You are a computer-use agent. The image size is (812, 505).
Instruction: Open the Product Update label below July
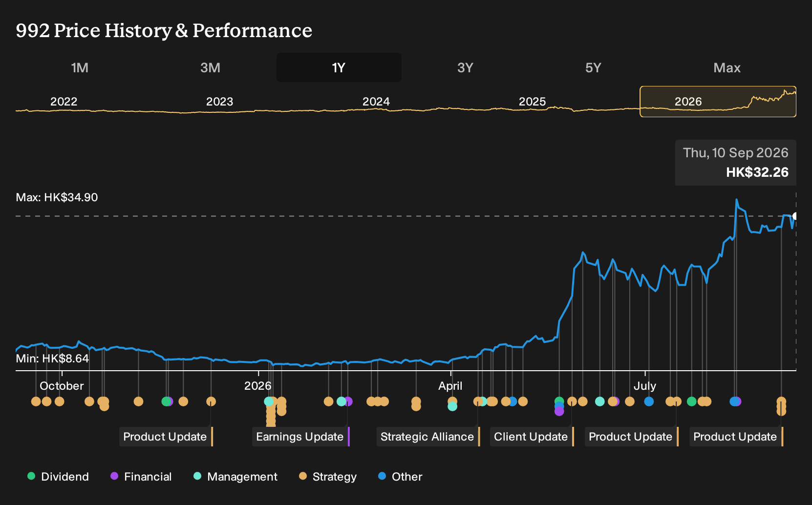coord(632,437)
